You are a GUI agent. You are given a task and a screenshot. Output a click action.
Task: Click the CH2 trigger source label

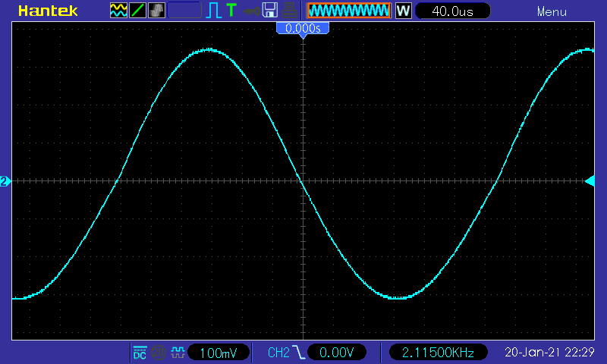[x=278, y=353]
